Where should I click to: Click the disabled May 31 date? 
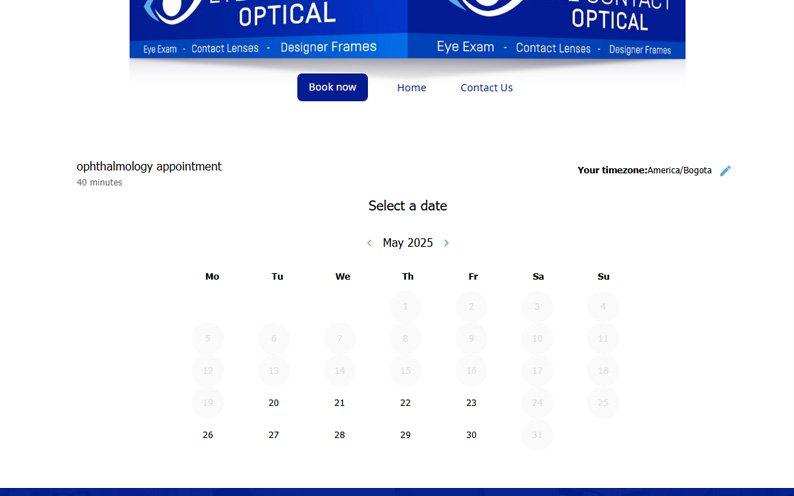pos(537,435)
